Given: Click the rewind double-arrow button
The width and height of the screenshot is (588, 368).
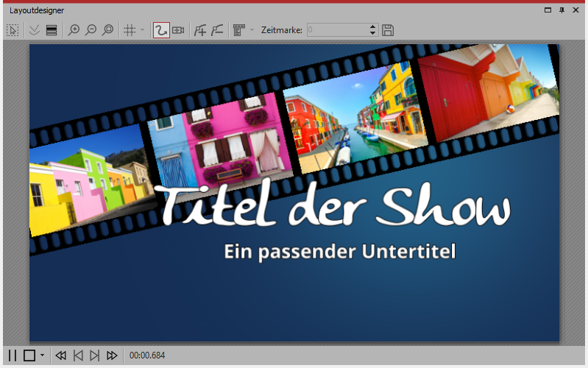Looking at the screenshot, I should pos(61,355).
